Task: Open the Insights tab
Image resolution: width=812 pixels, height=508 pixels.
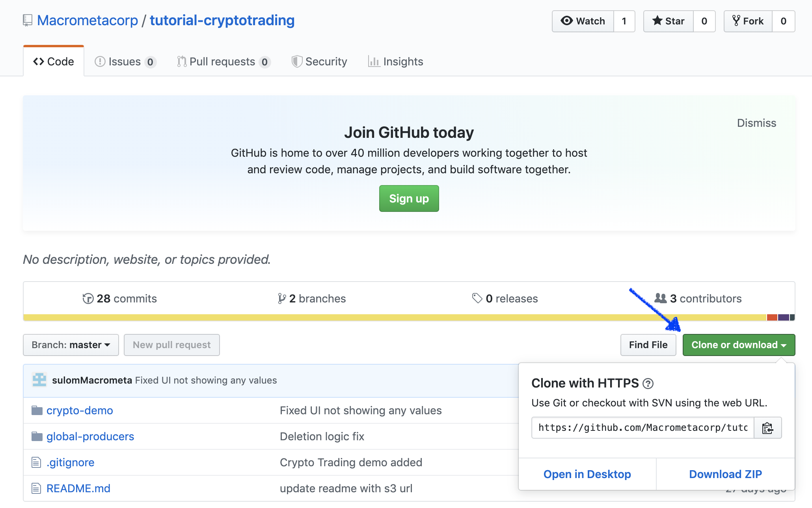Action: tap(395, 62)
